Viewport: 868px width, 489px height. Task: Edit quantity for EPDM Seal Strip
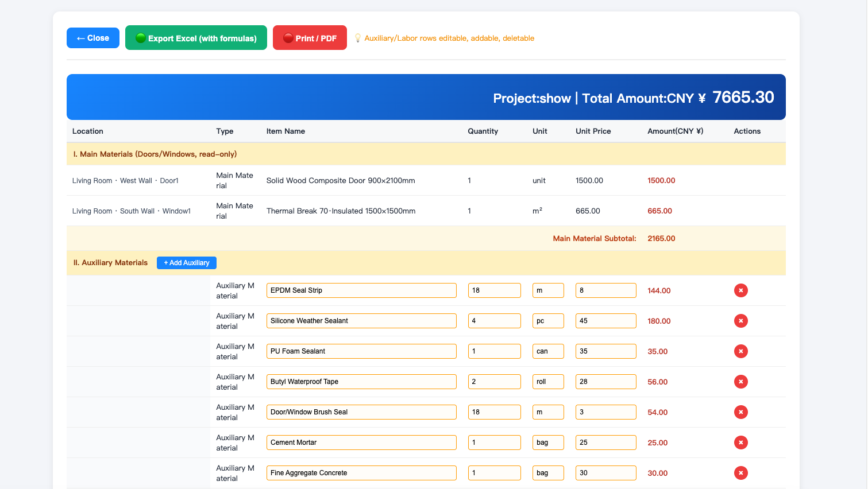494,290
